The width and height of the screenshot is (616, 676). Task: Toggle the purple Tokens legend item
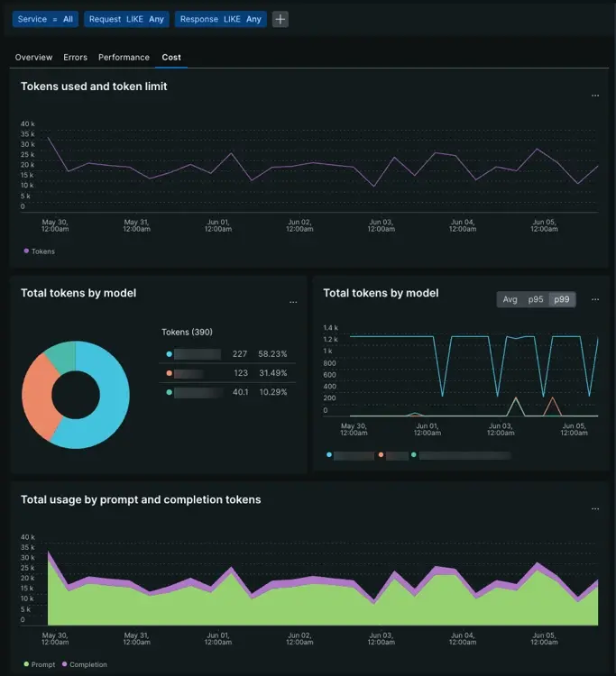click(39, 251)
